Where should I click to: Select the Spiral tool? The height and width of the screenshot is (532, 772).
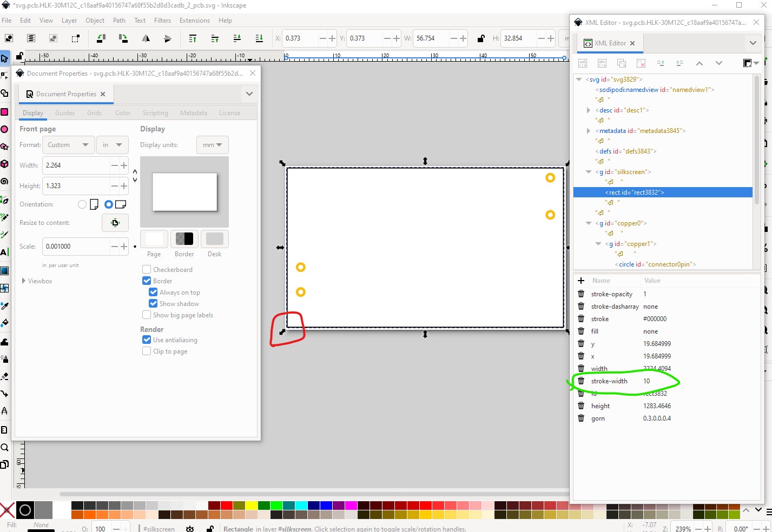click(x=4, y=182)
